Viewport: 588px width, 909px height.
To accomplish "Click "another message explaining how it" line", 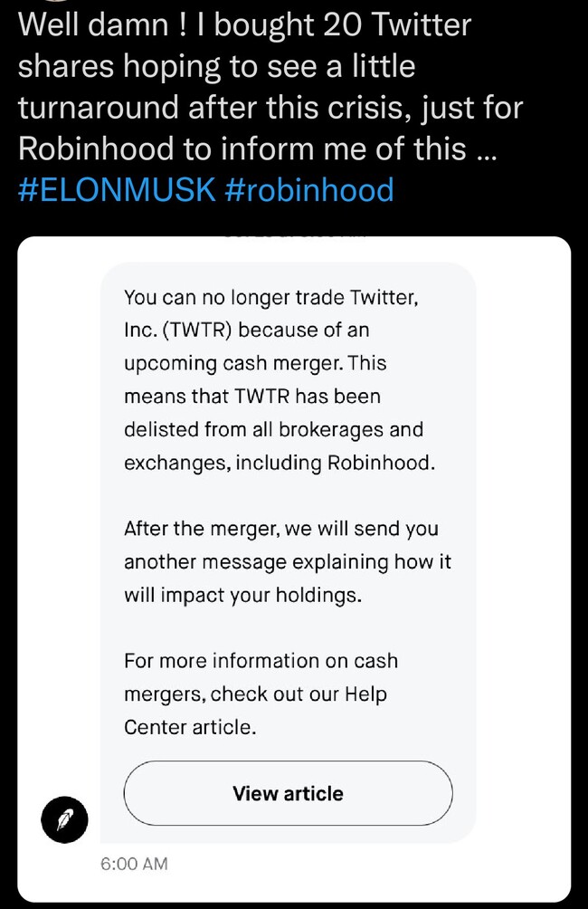I will 287,561.
